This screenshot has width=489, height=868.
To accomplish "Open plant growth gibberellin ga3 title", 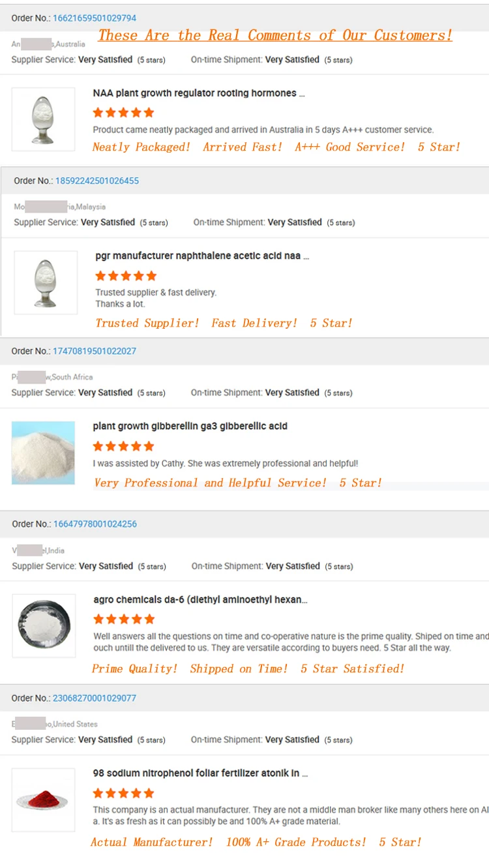I will 190,426.
